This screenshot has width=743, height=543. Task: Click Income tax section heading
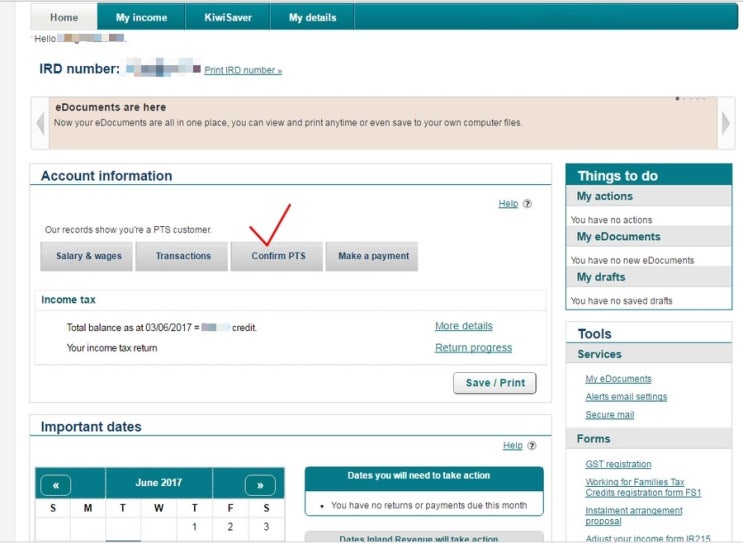pos(68,300)
